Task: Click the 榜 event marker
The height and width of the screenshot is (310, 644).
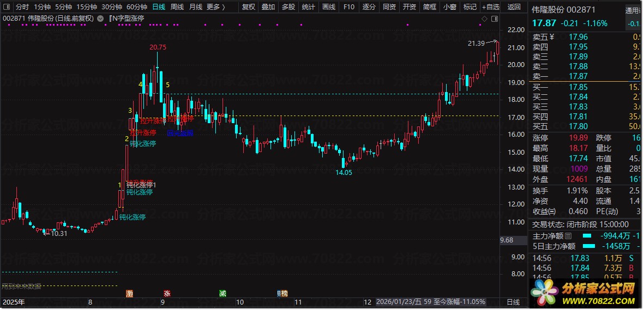Action: [x=285, y=293]
